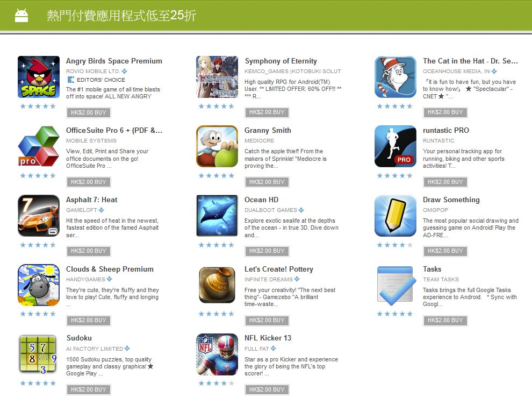Click the Let's Create! Pottery vase thumbnail

(x=217, y=285)
